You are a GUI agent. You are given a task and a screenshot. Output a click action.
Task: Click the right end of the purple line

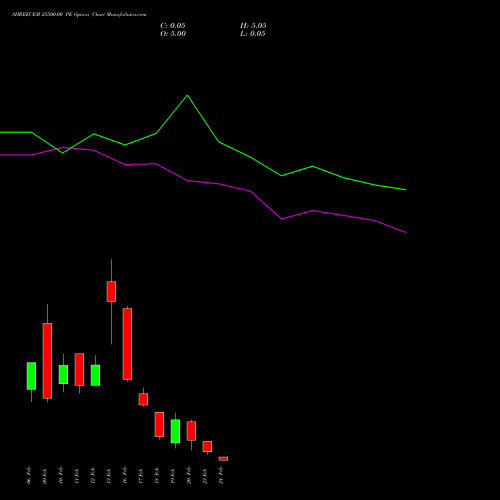click(406, 232)
